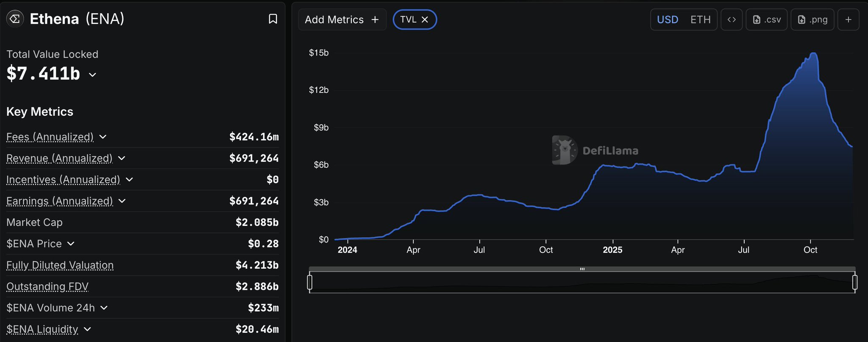Download chart data as .csv
The width and height of the screenshot is (868, 342).
click(766, 19)
